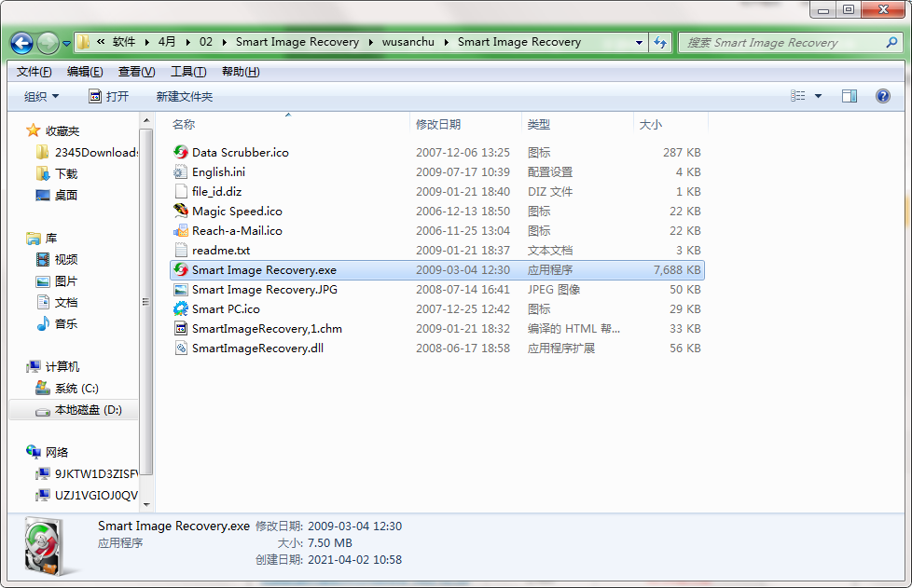Open the 工具(T) menu
This screenshot has width=912, height=588.
[188, 72]
